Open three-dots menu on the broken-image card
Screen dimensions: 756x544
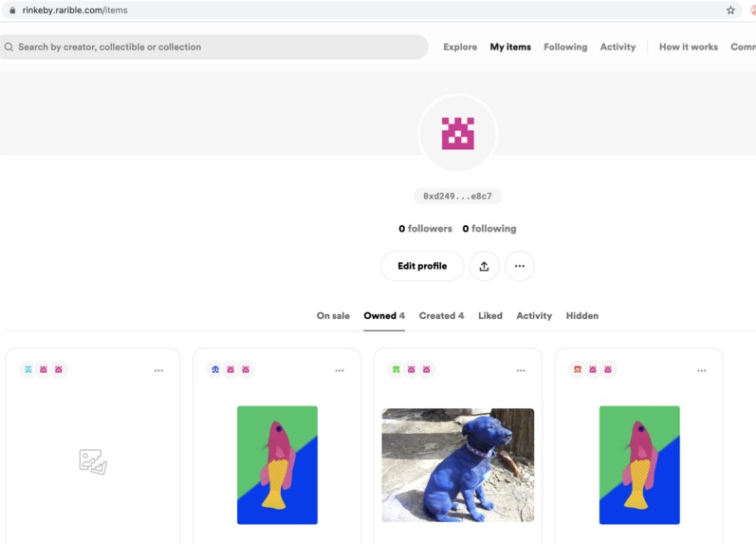click(158, 370)
